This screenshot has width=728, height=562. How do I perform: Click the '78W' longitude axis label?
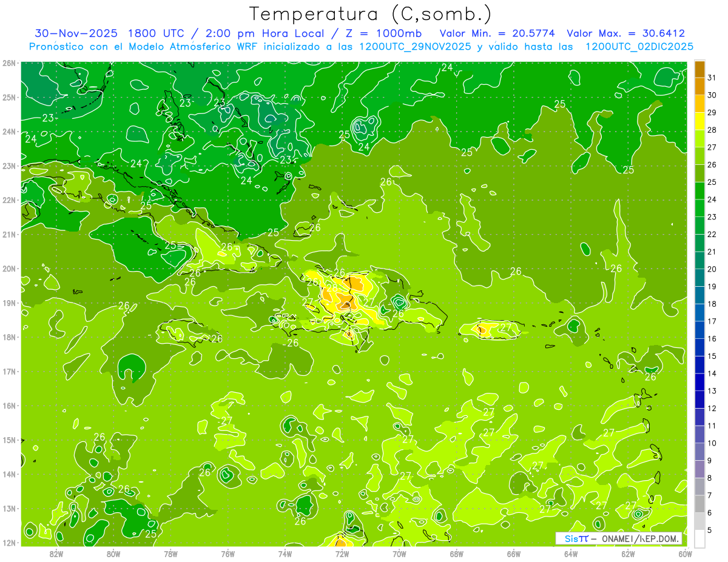click(170, 553)
